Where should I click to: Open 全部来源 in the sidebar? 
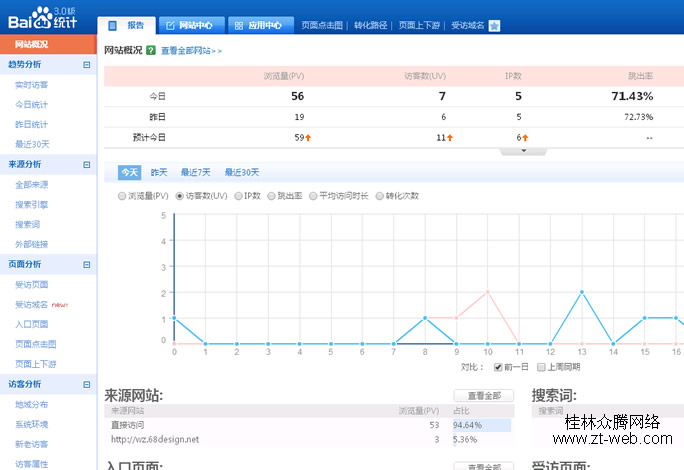[x=31, y=185]
